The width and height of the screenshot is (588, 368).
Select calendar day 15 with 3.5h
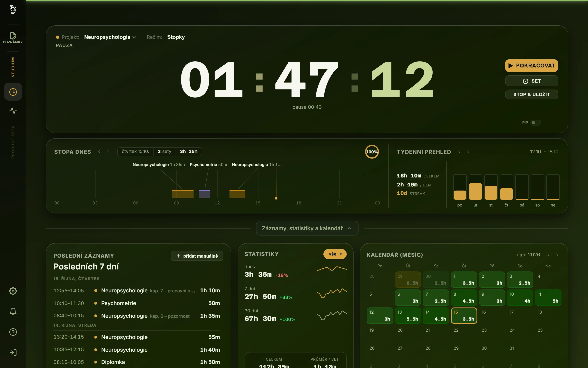(464, 316)
